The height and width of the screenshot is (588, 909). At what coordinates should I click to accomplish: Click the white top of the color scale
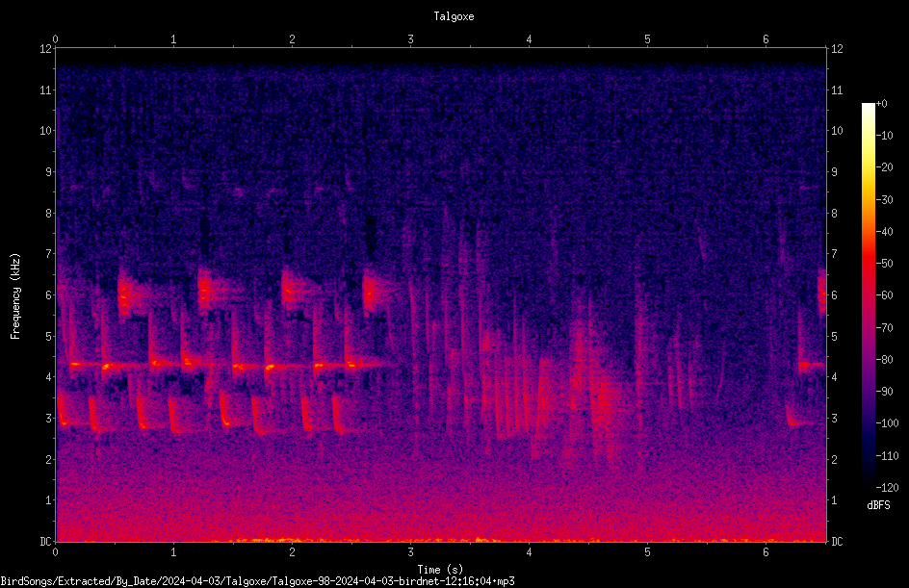(868, 108)
